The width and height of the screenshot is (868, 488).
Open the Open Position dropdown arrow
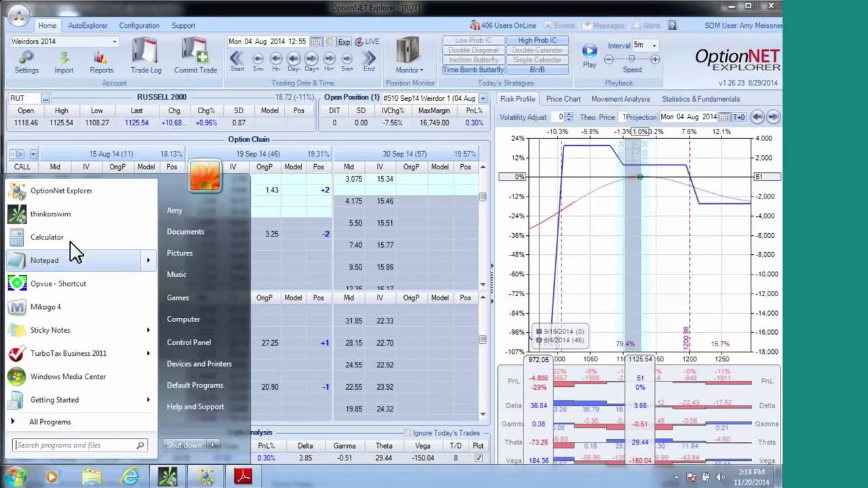point(483,98)
